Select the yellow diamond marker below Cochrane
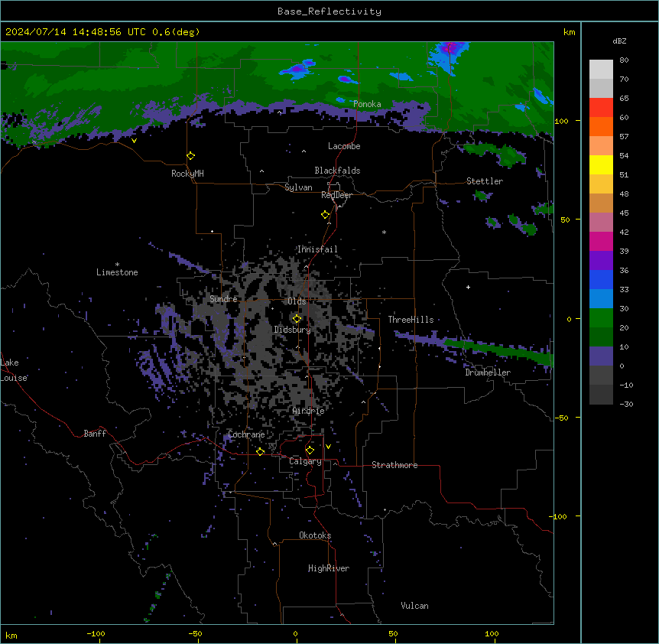This screenshot has height=644, width=659. (260, 451)
